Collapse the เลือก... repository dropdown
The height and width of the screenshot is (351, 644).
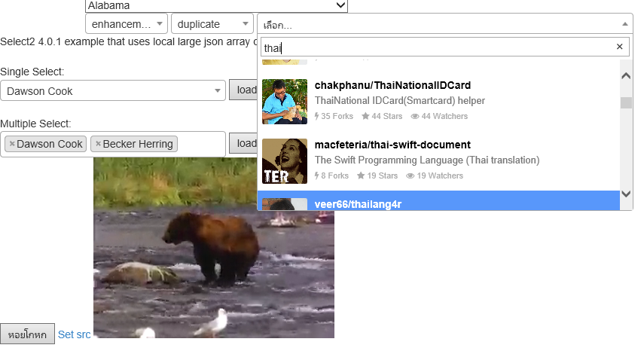[x=445, y=24]
